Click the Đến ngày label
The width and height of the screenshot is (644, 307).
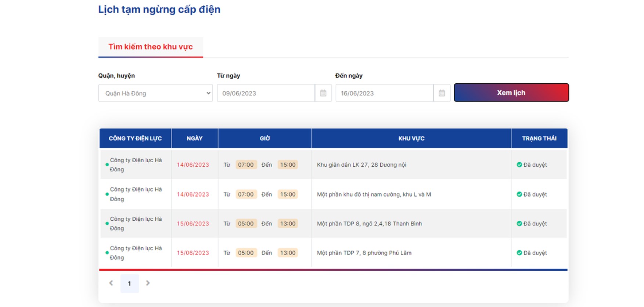click(x=349, y=76)
